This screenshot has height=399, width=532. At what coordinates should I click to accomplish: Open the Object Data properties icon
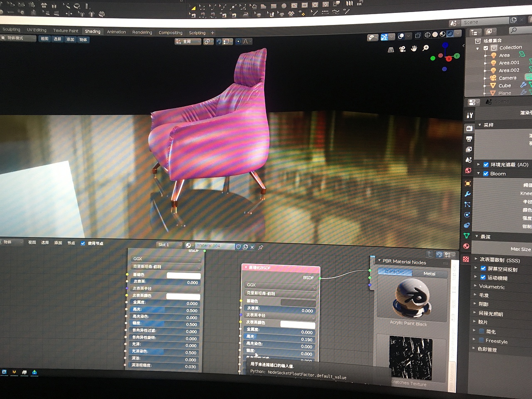click(x=466, y=236)
